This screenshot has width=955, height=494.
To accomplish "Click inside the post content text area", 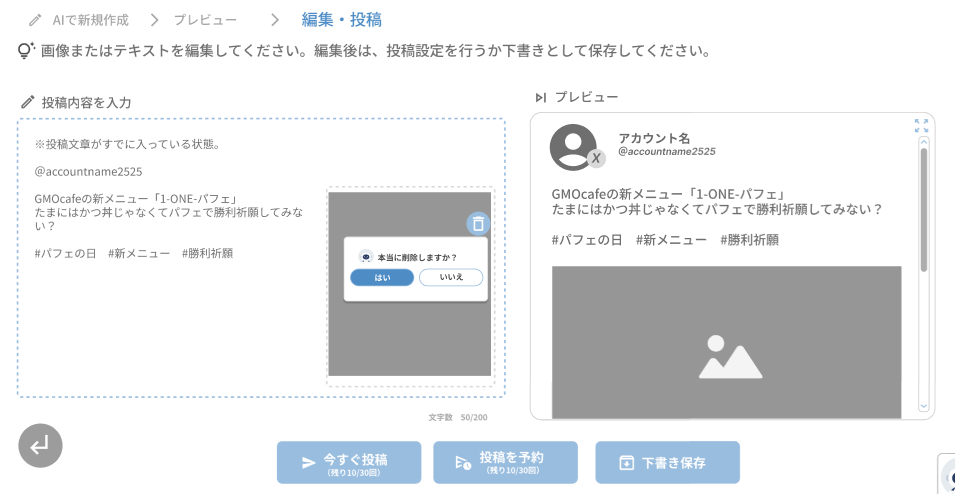I will (170, 320).
